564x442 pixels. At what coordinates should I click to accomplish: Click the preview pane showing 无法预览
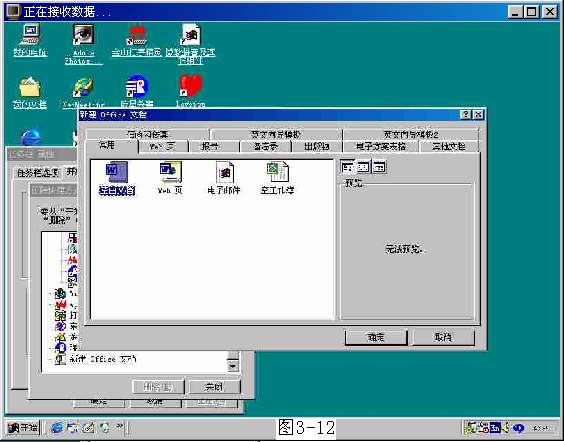407,251
